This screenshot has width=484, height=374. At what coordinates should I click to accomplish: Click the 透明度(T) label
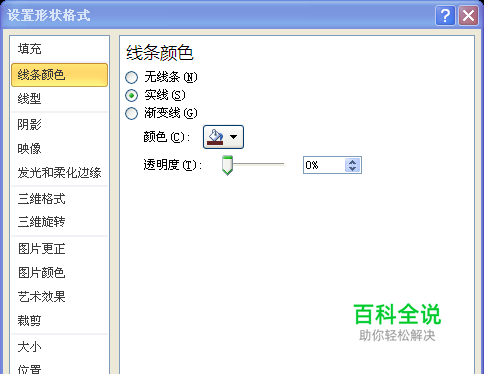pos(172,165)
